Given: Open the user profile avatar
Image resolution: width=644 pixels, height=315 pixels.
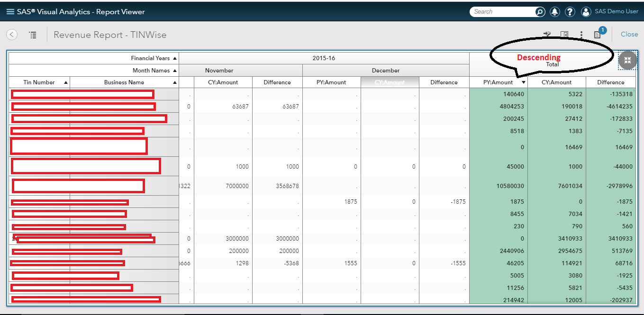Looking at the screenshot, I should pyautogui.click(x=586, y=12).
